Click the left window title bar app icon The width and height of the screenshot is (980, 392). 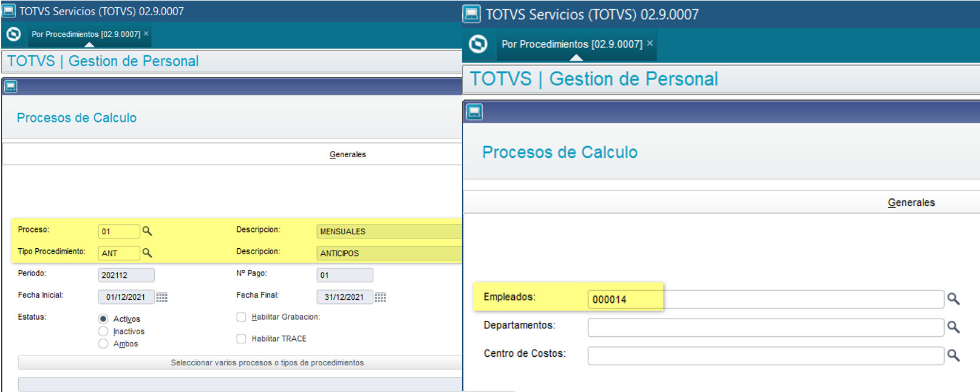(9, 11)
